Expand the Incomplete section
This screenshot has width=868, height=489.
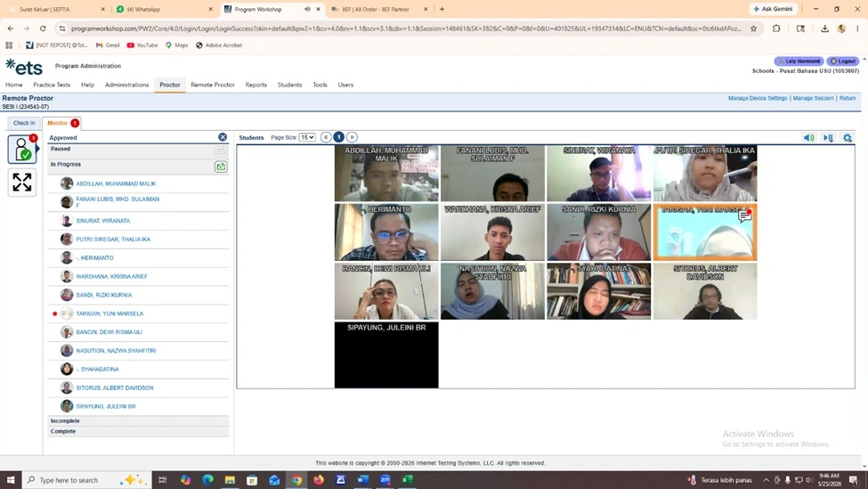click(x=138, y=421)
